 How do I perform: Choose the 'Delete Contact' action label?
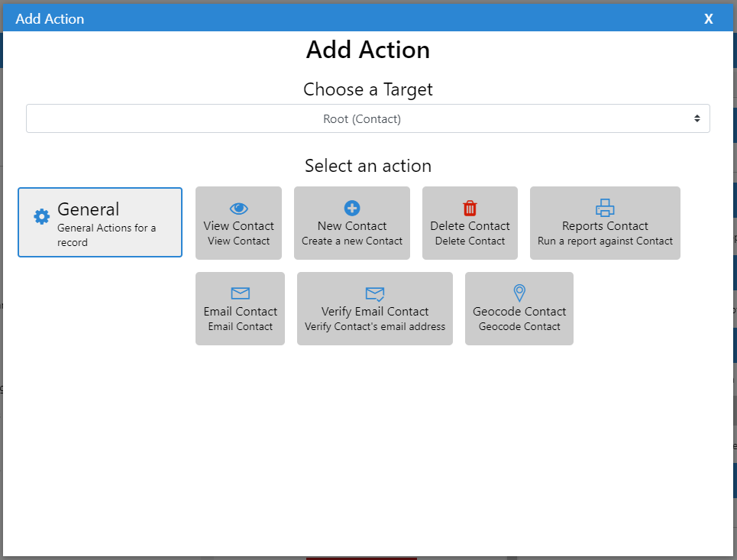(470, 226)
